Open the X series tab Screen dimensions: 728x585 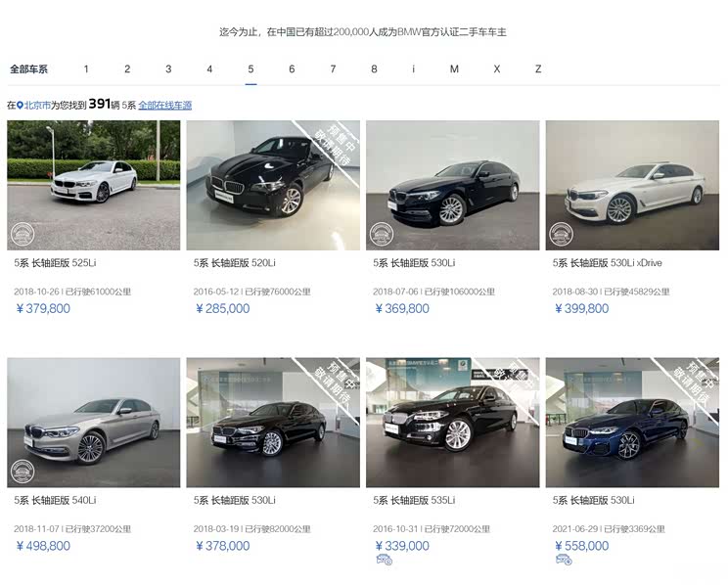tap(497, 69)
